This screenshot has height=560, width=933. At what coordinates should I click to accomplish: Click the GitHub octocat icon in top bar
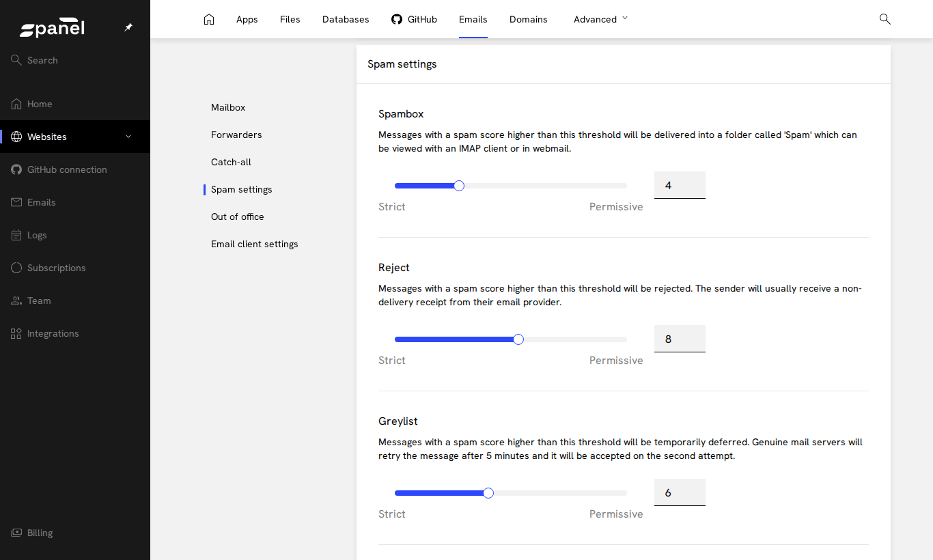pos(397,19)
